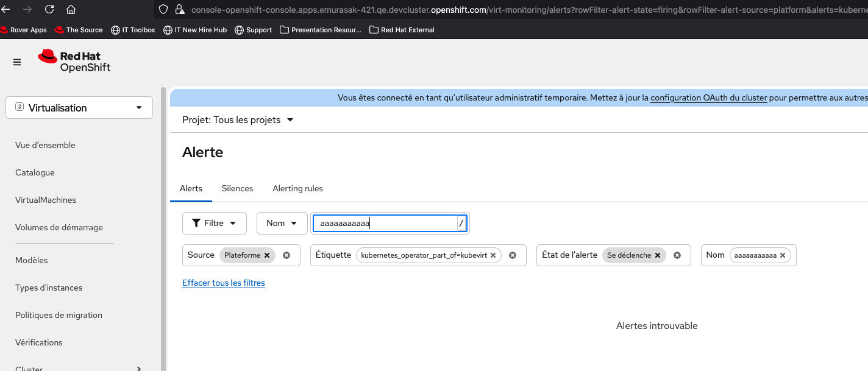Clear the État de l'alerte filter group
Screen dimensions: 868x371
(x=677, y=255)
